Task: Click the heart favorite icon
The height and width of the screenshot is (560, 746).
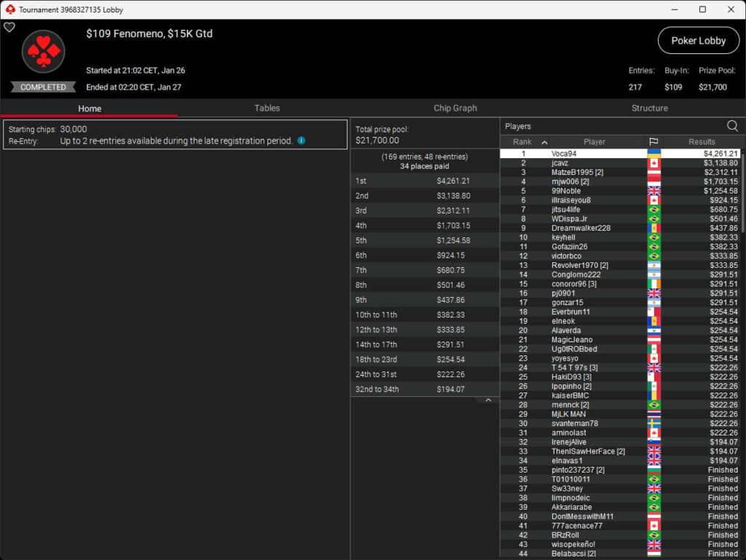Action: pyautogui.click(x=9, y=27)
